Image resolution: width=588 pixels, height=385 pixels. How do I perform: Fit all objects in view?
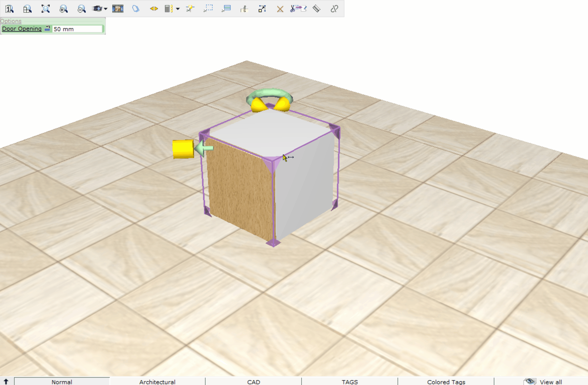tap(46, 9)
